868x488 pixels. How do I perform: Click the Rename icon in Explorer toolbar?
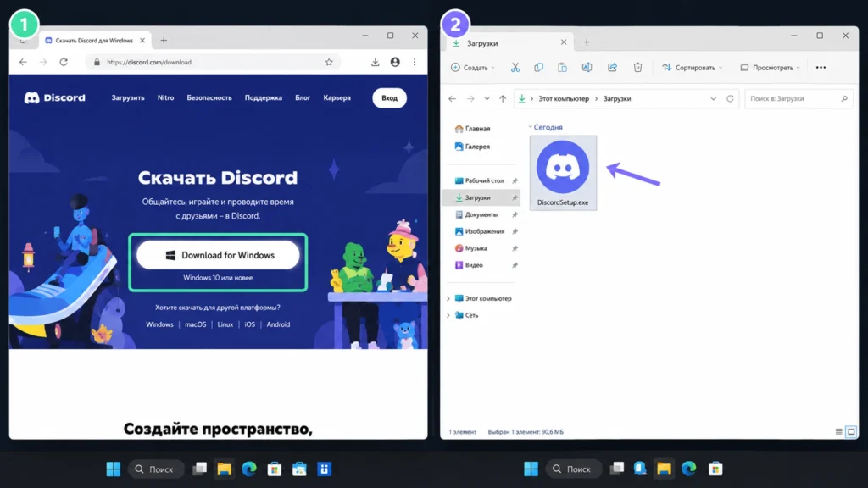coord(587,68)
